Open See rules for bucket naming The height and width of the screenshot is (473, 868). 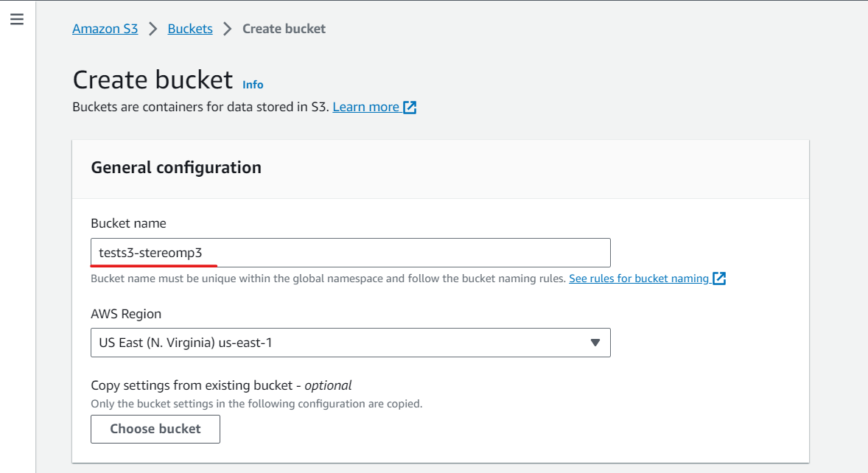pyautogui.click(x=639, y=278)
